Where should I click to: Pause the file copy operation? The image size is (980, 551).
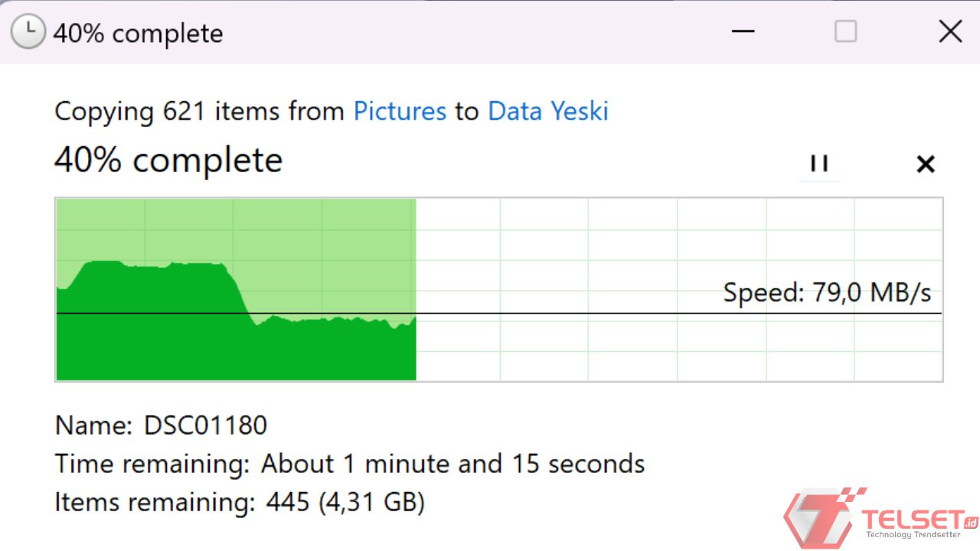point(819,163)
